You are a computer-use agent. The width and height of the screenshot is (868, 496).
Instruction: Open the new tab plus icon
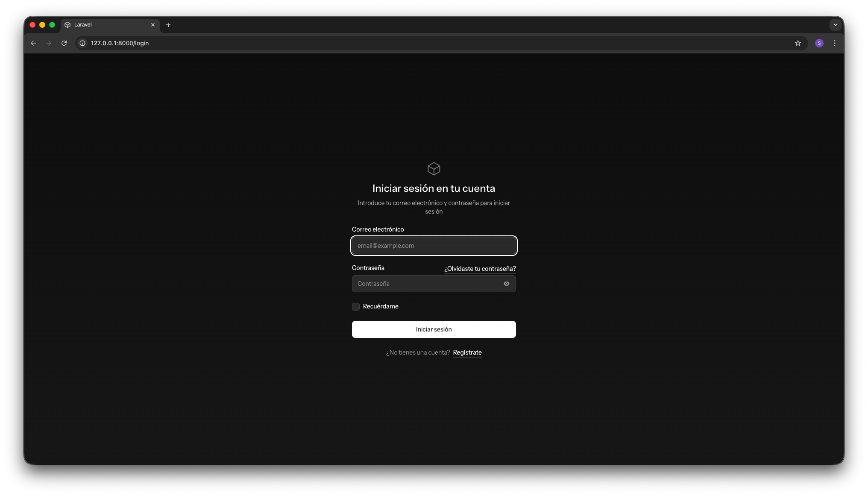click(x=168, y=25)
